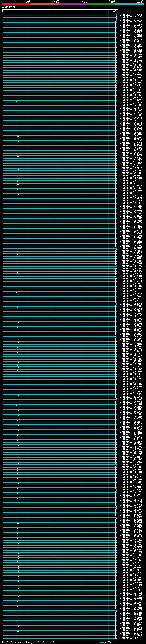Screen dimensions: 146x644
Task: Click the alignment bar for UniRef100_A8J244
Action: coord(60,15)
